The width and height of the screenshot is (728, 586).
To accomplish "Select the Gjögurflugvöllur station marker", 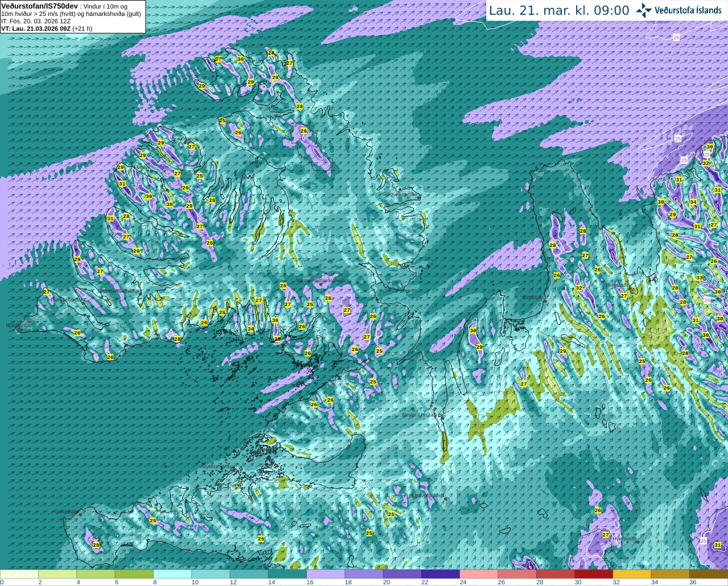I will click(x=418, y=197).
